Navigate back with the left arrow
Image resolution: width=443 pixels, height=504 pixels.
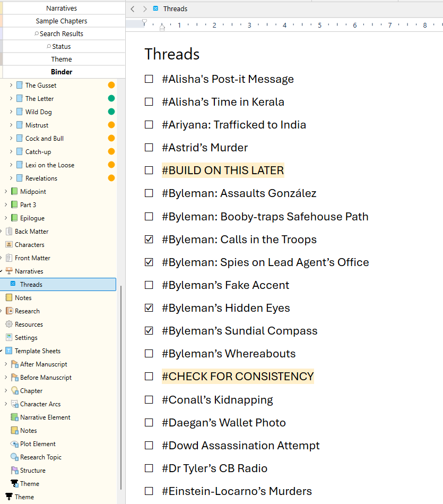133,8
